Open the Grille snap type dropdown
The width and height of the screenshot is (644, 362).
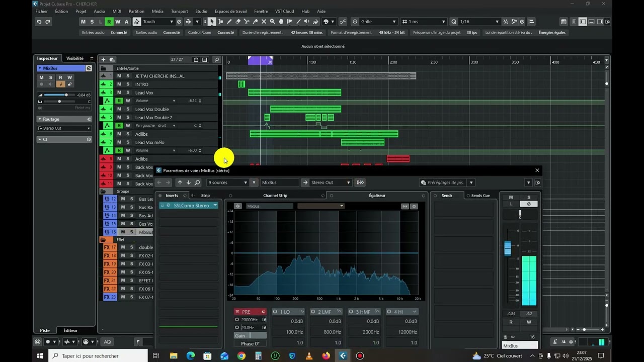[378, 22]
